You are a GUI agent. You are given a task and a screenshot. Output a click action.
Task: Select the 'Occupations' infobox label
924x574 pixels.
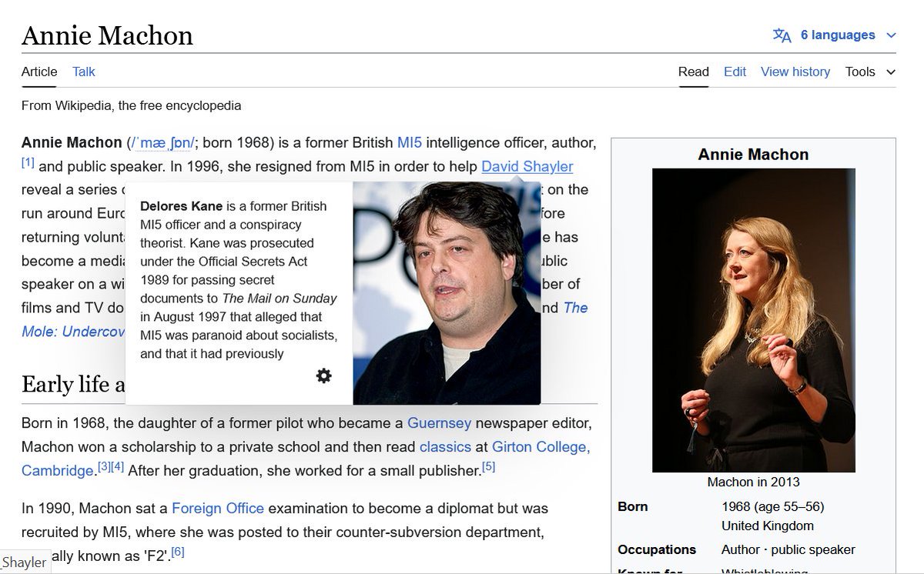click(657, 549)
